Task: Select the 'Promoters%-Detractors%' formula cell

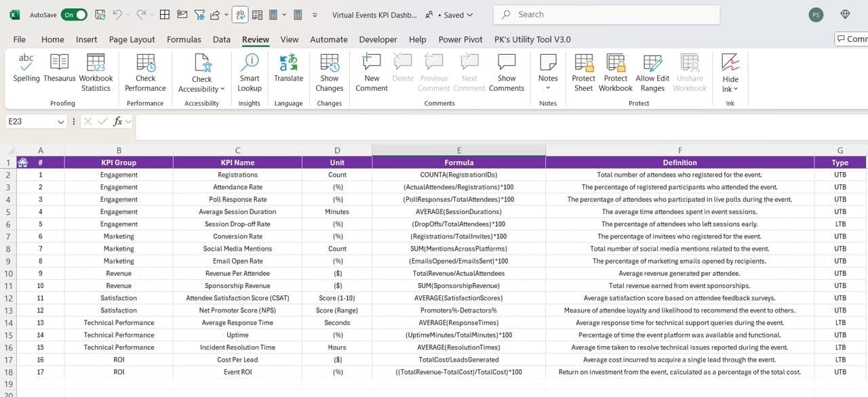Action: click(x=459, y=310)
